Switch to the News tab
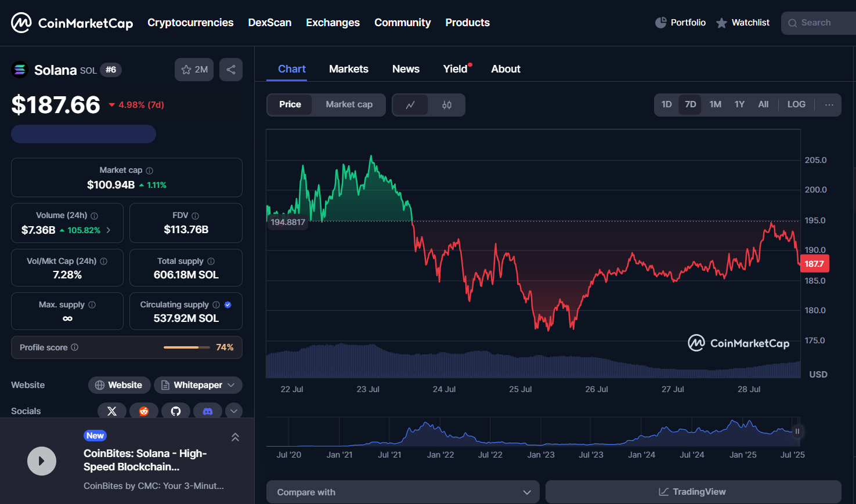 (x=406, y=69)
